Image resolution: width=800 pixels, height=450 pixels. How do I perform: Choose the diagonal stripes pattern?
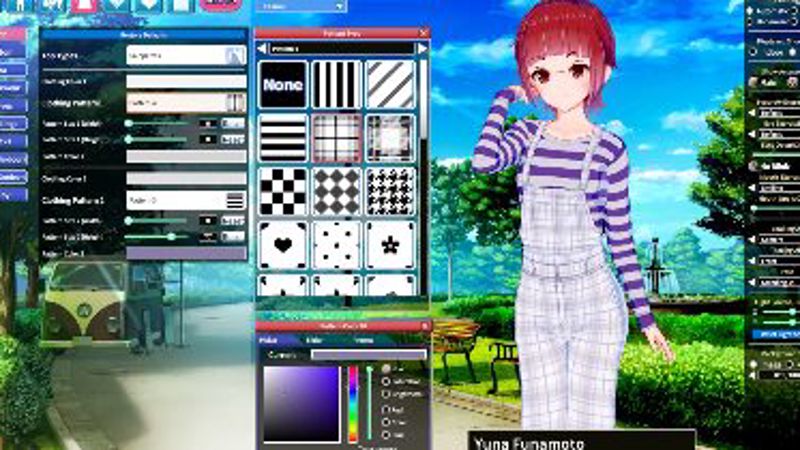click(390, 85)
